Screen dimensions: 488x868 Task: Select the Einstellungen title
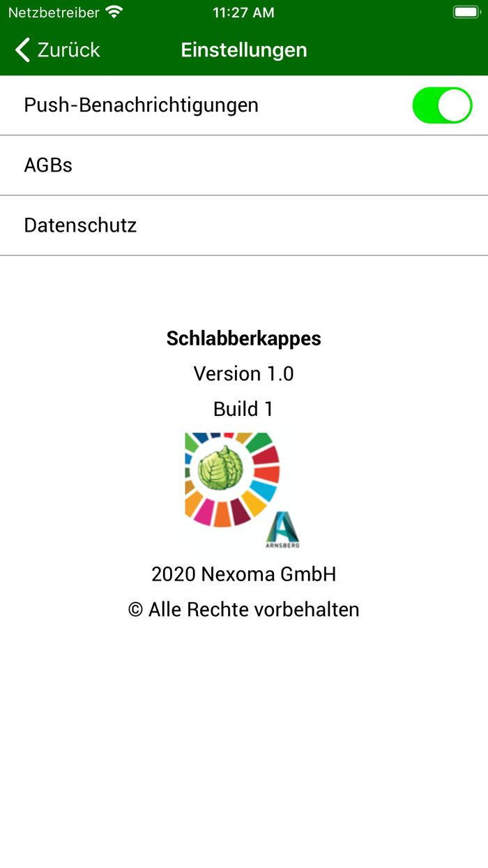click(x=243, y=50)
